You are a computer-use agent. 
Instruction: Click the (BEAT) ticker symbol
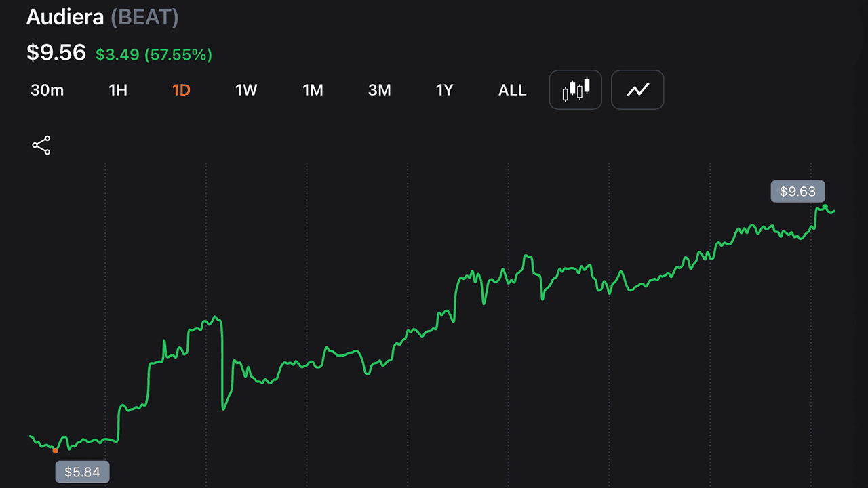(144, 18)
